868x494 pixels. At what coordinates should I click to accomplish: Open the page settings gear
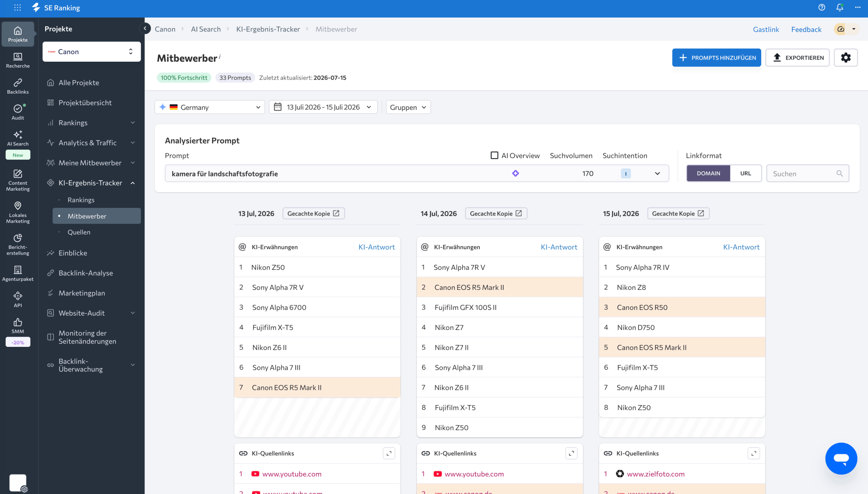point(846,58)
